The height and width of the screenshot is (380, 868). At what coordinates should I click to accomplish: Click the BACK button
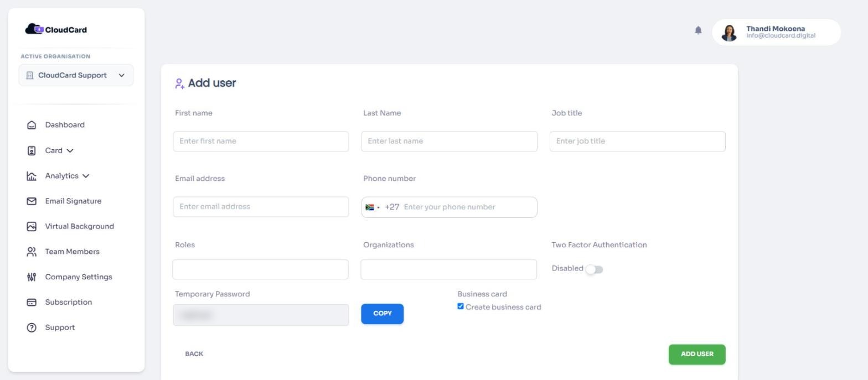(x=194, y=354)
